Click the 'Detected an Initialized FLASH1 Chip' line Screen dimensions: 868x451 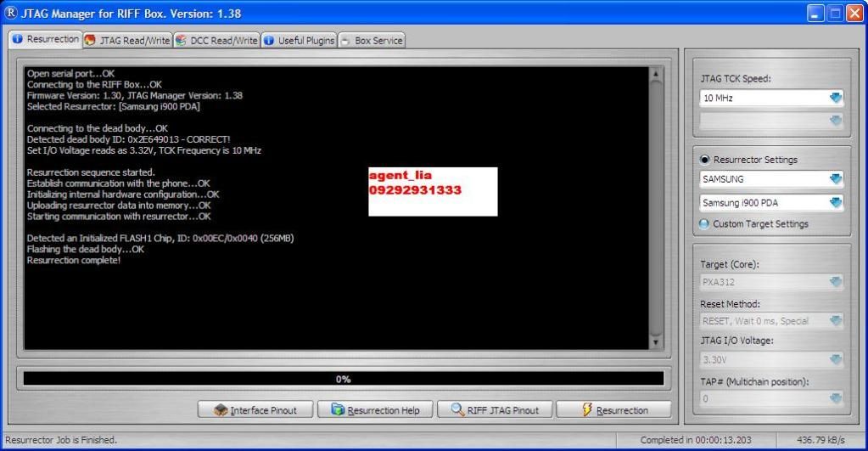160,239
